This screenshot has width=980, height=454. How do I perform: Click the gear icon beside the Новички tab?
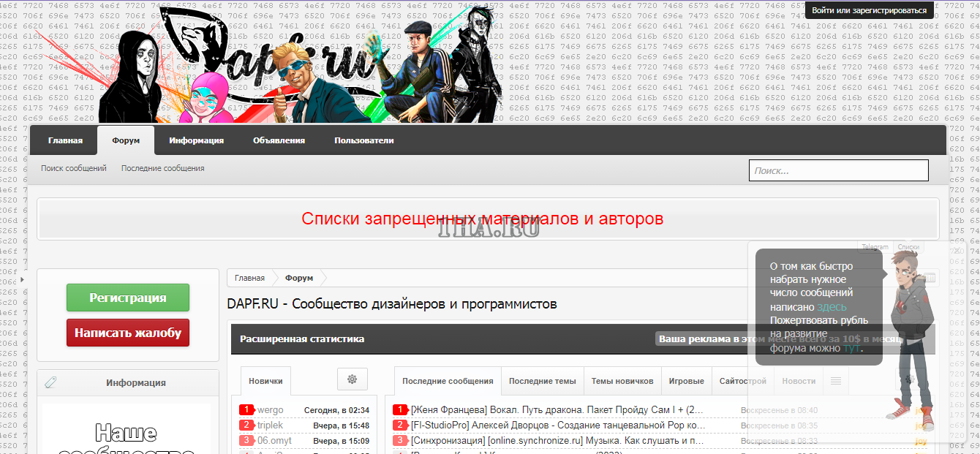coord(352,379)
